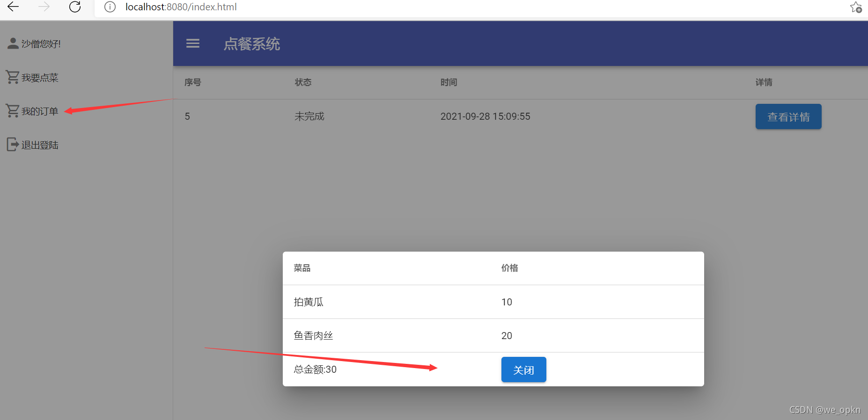Open the hamburger menu in the header

(x=193, y=43)
